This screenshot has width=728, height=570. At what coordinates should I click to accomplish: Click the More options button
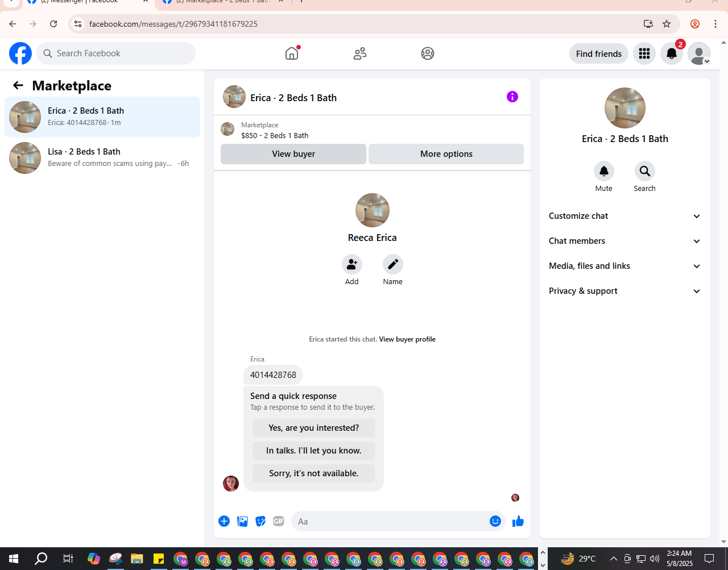tap(446, 154)
